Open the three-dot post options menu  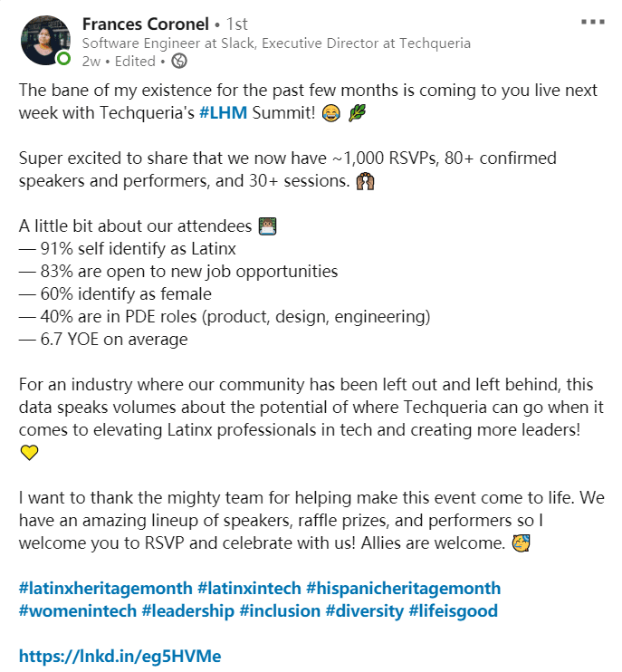(x=592, y=21)
